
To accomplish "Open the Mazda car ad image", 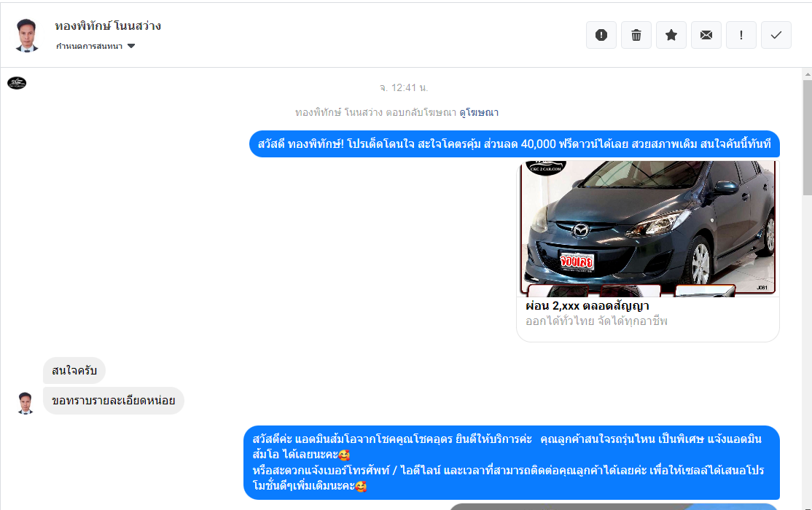I will point(648,228).
